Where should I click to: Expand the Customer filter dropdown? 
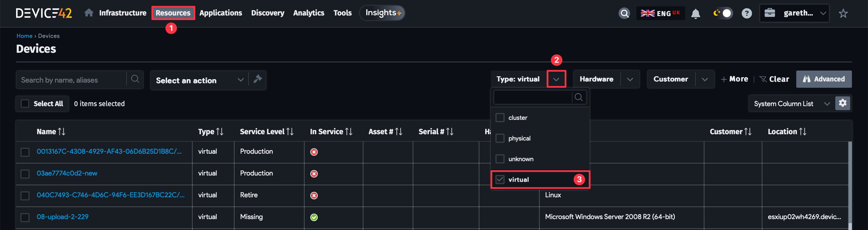coord(705,79)
